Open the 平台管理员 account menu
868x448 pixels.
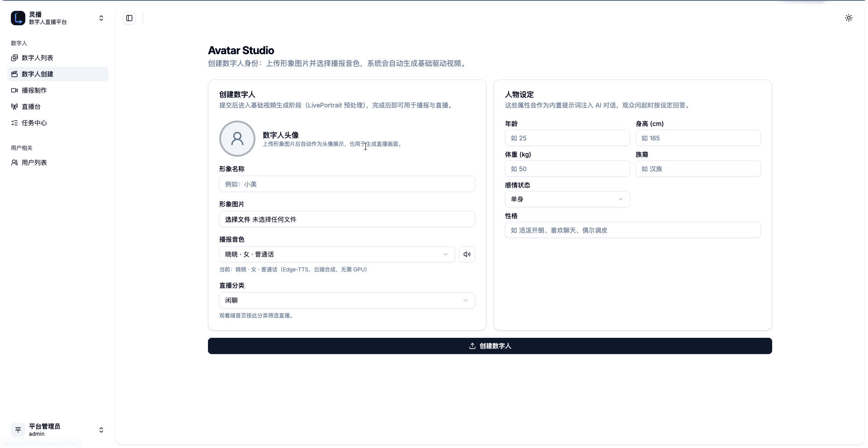click(58, 430)
